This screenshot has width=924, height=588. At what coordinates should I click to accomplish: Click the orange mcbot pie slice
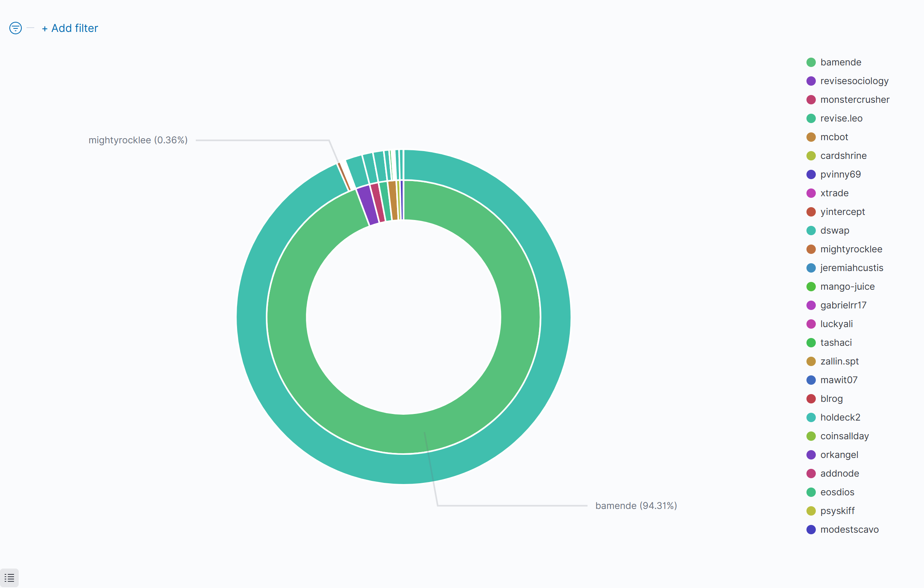[x=393, y=201]
